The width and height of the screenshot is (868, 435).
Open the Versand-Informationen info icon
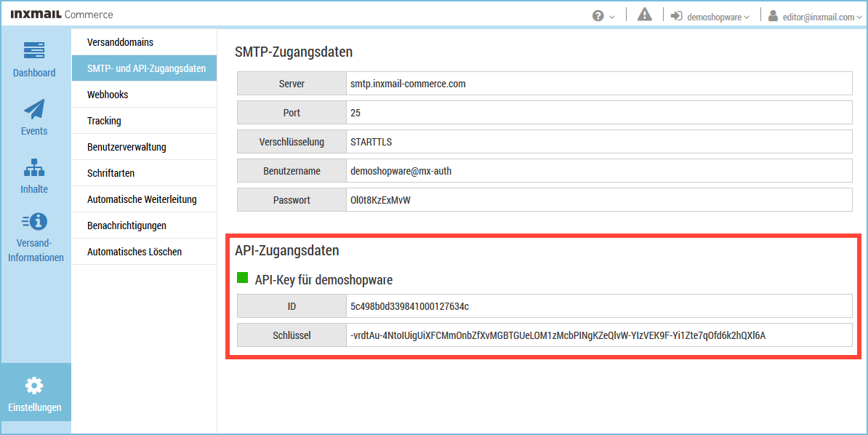point(34,222)
